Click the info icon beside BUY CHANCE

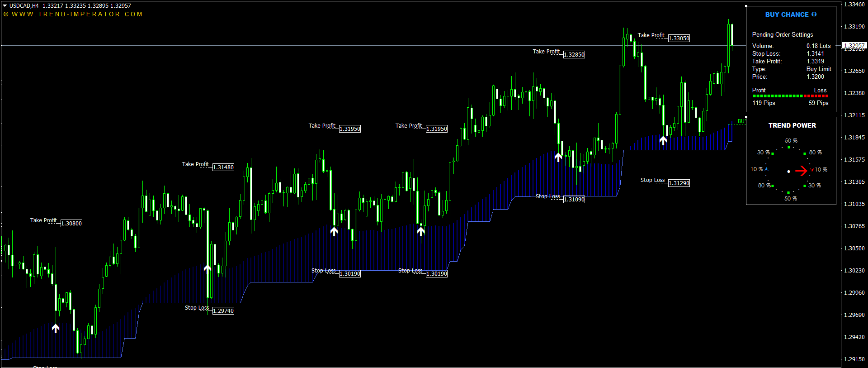(814, 14)
